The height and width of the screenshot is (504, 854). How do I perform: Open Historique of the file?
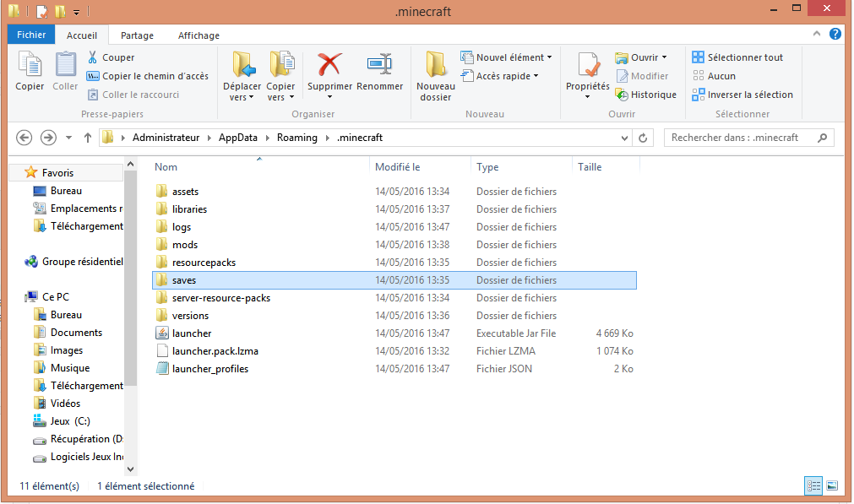pyautogui.click(x=646, y=95)
